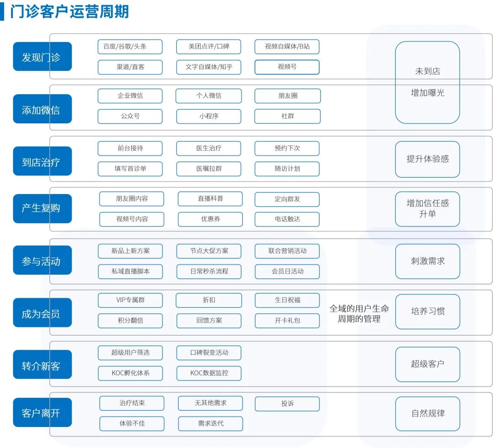Image resolution: width=493 pixels, height=448 pixels.
Task: Click the 门诊客户运营周期 title
Action: coord(69,11)
